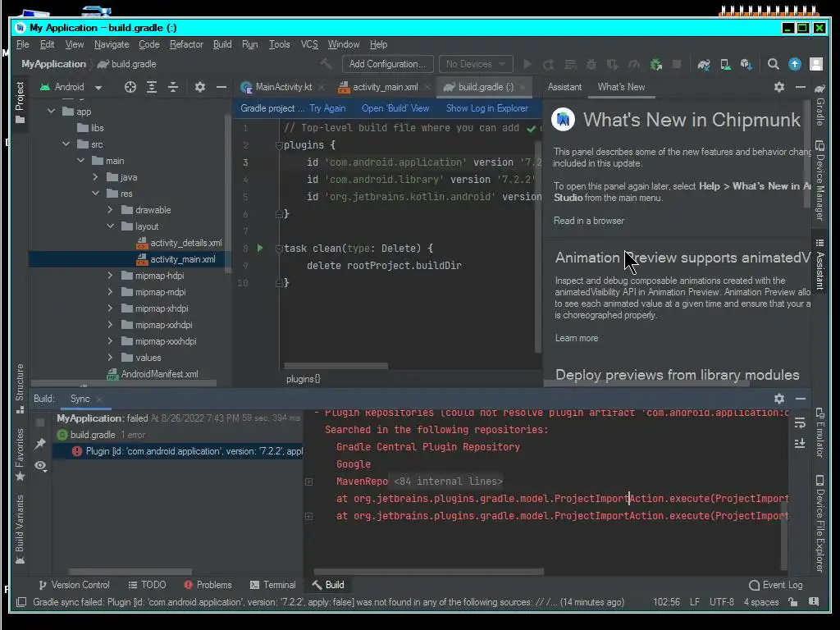Expand the 84 internal lines fold
Image resolution: width=840 pixels, height=630 pixels.
(309, 482)
